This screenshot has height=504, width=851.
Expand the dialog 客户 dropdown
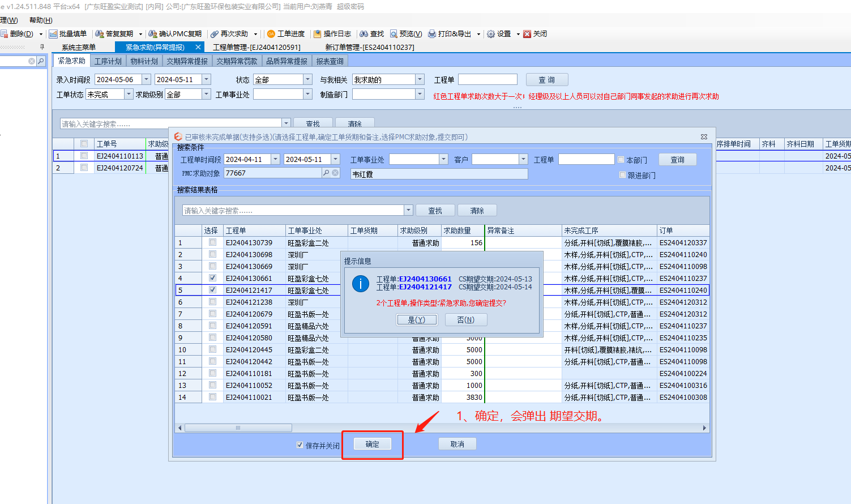click(x=523, y=159)
